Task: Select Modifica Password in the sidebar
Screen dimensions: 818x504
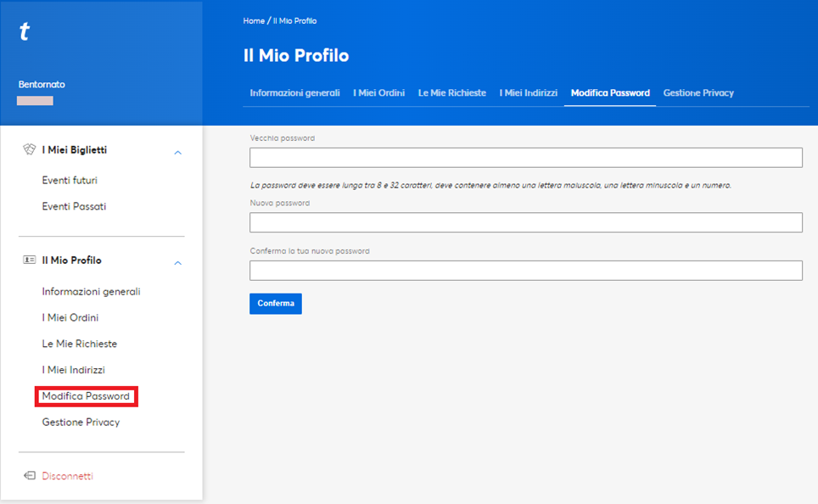Action: [x=86, y=396]
